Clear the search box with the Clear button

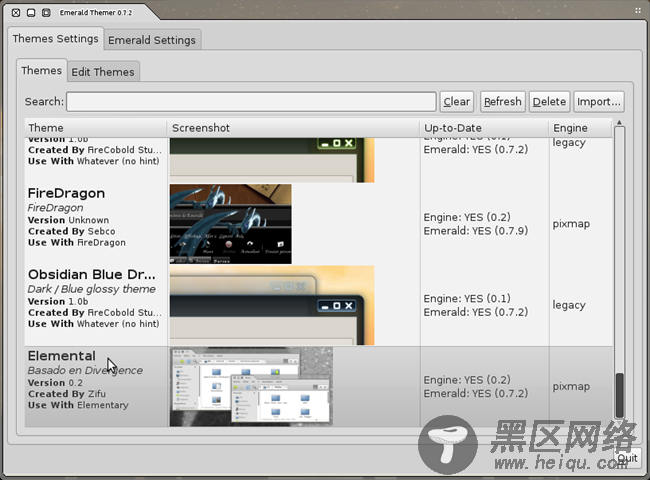coord(456,102)
